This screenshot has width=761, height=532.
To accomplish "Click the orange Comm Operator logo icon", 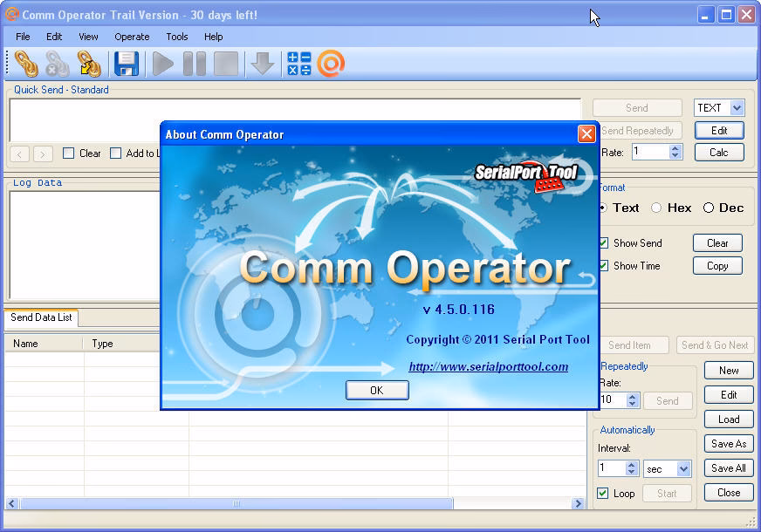I will point(332,63).
